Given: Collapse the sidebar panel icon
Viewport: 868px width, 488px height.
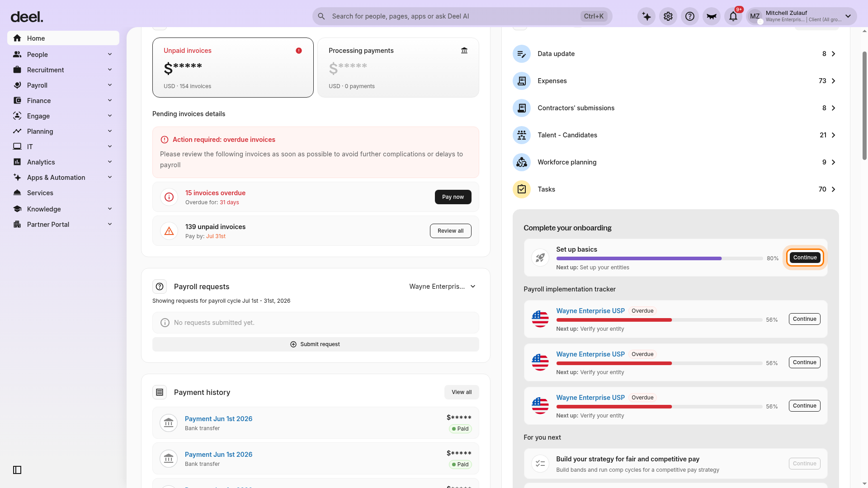Looking at the screenshot, I should pos(17,470).
